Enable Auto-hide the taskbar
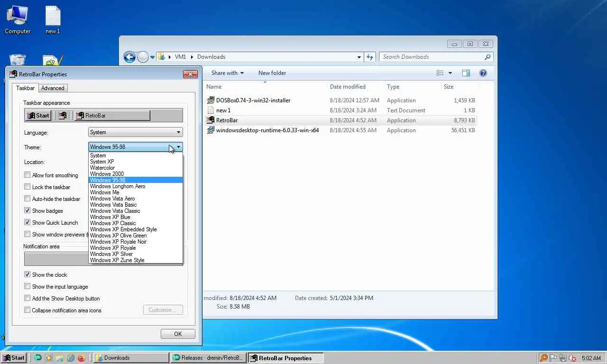Image resolution: width=607 pixels, height=364 pixels. [27, 199]
